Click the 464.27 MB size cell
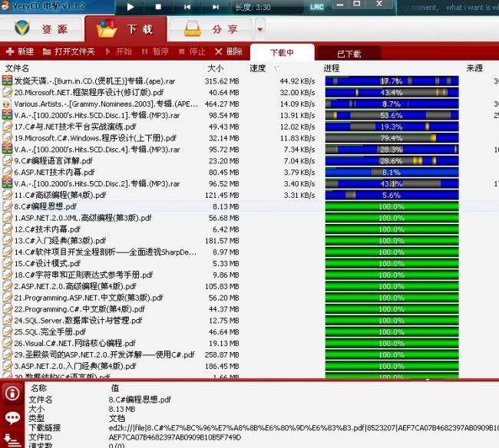 222,104
